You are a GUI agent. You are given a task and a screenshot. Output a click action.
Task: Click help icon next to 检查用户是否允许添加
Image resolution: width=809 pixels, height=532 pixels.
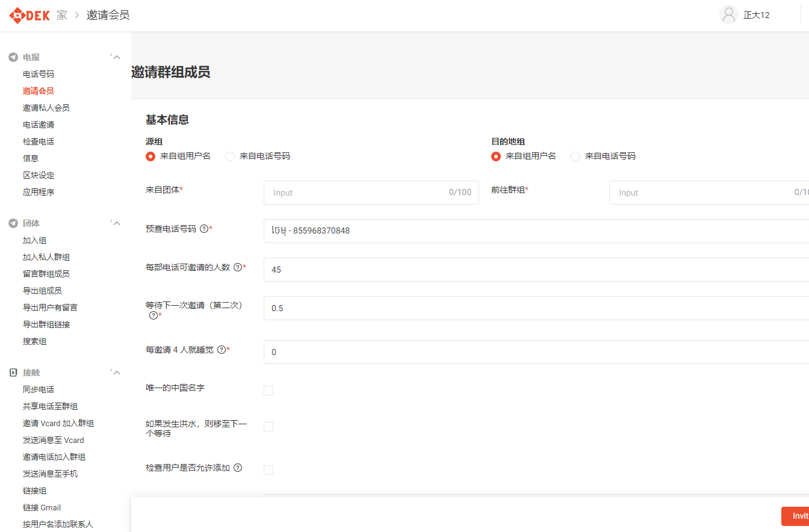[238, 468]
